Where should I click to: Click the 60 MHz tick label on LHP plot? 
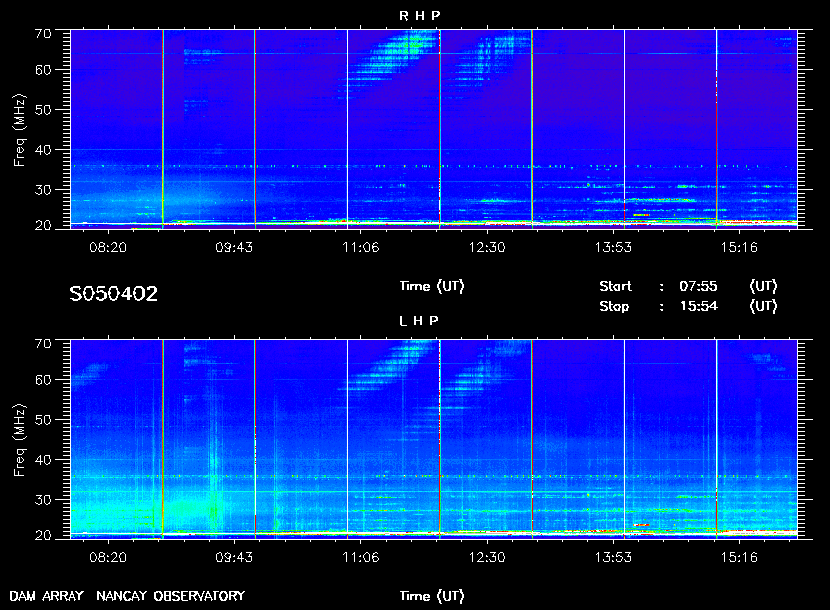click(x=43, y=380)
